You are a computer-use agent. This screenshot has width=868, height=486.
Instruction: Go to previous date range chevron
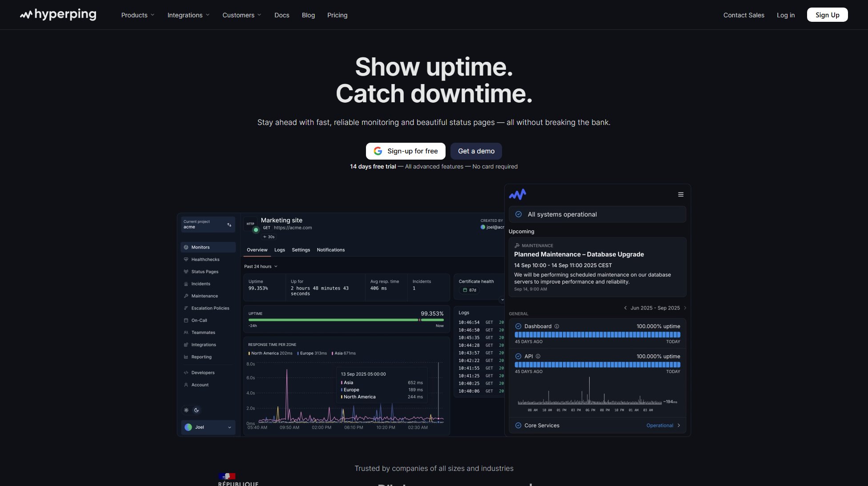(625, 308)
